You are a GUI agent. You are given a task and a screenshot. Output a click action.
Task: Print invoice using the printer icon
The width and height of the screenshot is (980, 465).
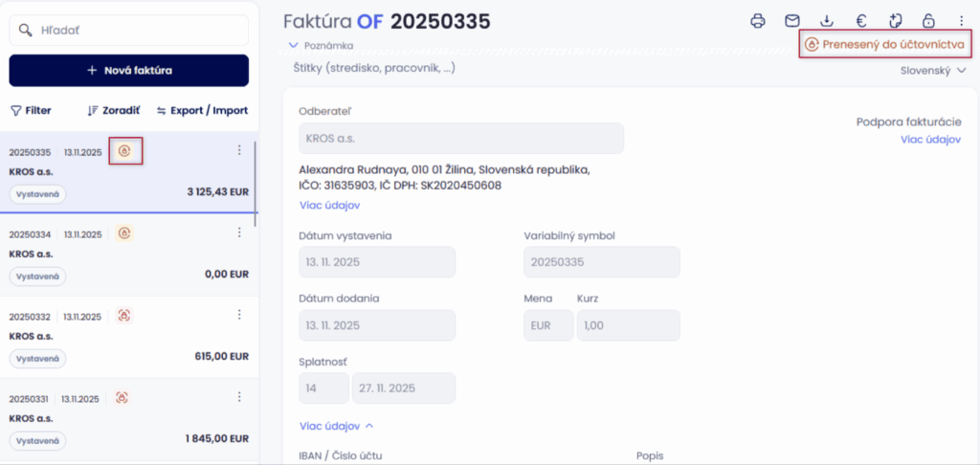(x=758, y=21)
